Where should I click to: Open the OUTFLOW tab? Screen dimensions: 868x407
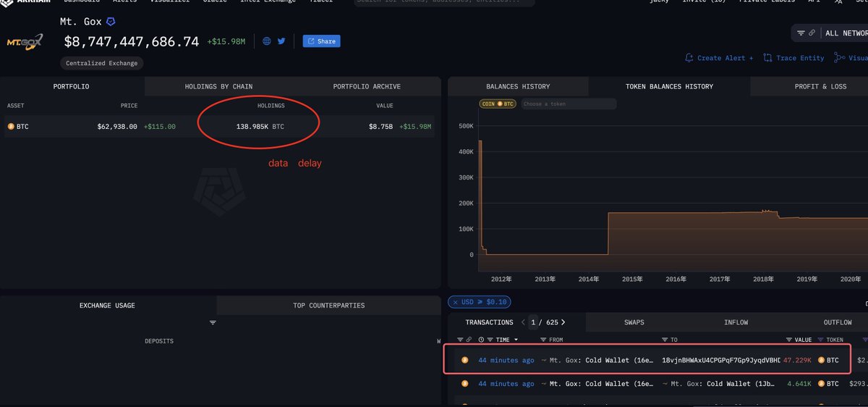coord(838,322)
